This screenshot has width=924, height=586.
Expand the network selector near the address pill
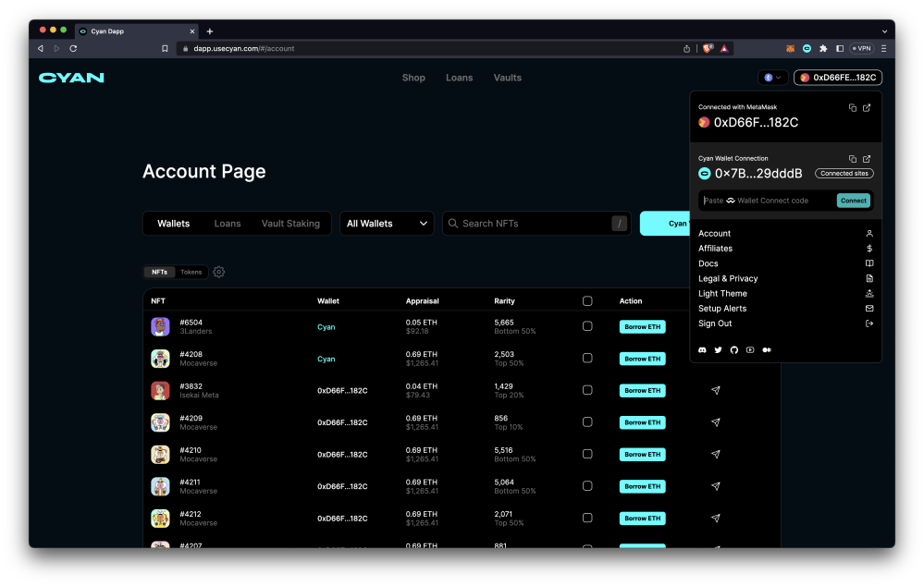(770, 77)
